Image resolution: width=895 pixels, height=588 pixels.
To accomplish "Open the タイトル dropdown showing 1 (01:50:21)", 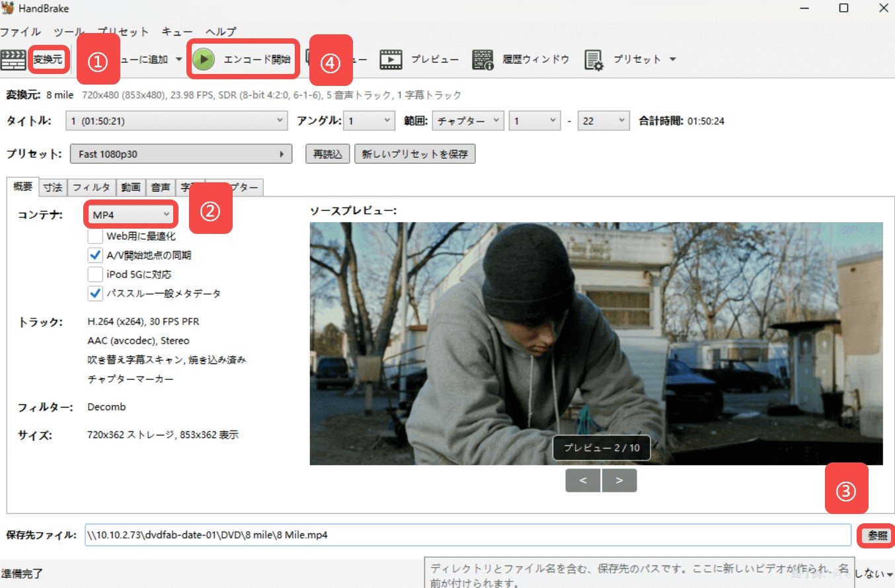I will point(176,121).
